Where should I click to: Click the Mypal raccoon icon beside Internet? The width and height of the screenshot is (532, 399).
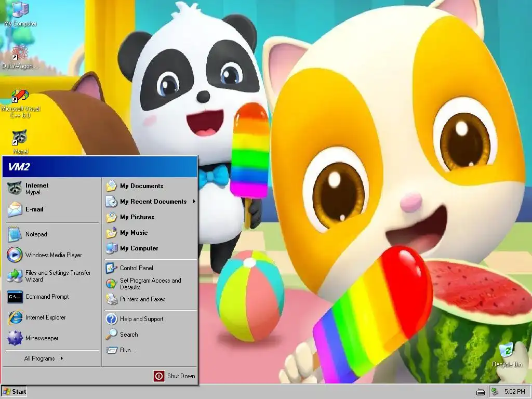15,188
